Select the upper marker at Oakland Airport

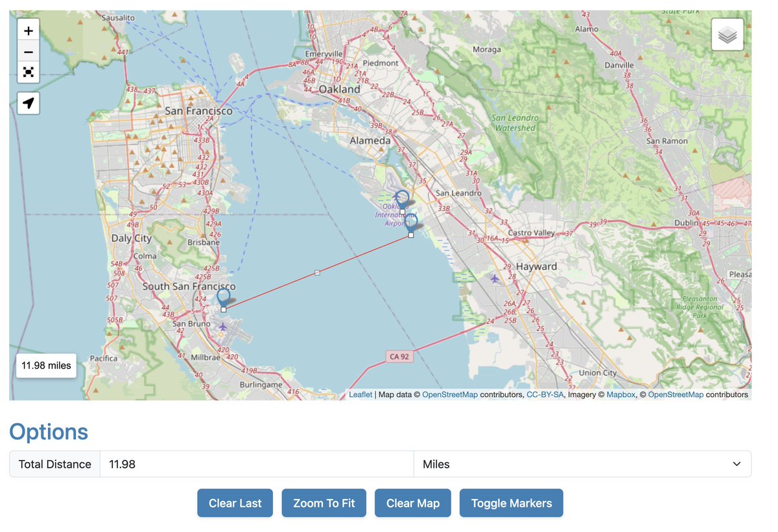pos(403,200)
